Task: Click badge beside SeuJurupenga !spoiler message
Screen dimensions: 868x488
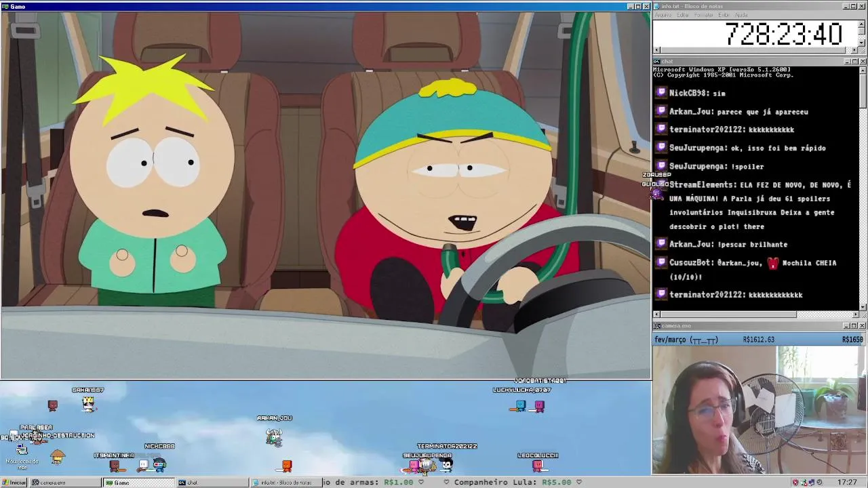Action: coord(661,166)
